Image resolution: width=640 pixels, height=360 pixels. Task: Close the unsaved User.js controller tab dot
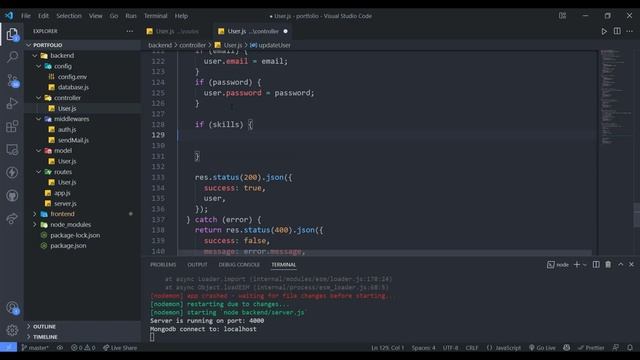pyautogui.click(x=285, y=31)
